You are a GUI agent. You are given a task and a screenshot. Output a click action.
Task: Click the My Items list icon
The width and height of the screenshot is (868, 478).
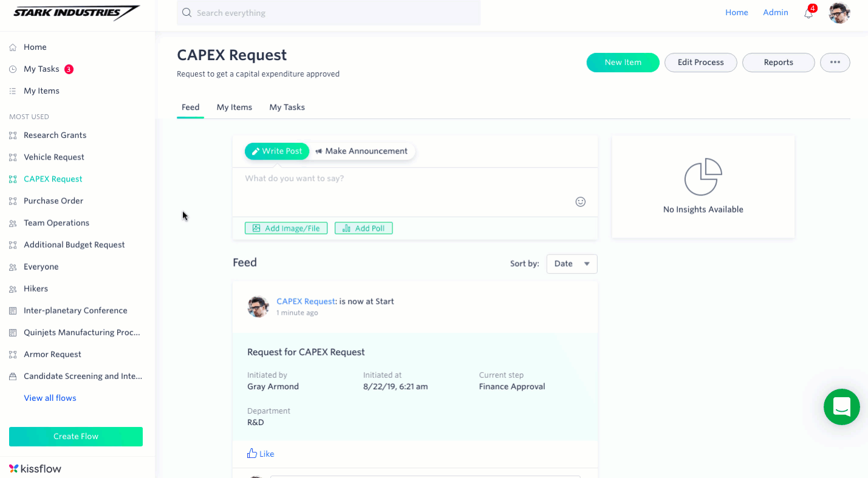13,91
